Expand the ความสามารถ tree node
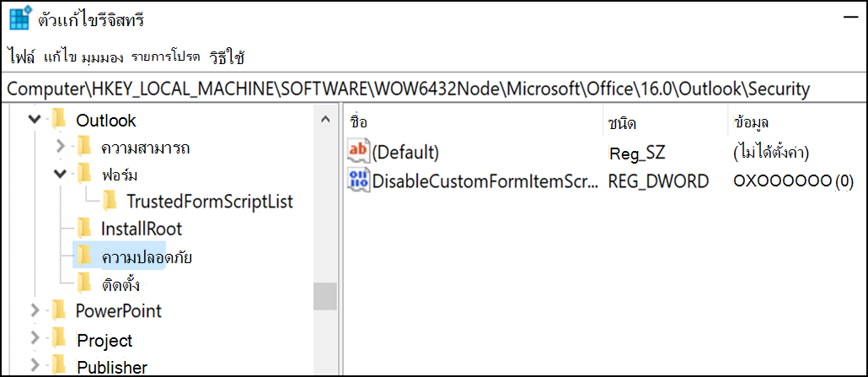 (x=61, y=147)
